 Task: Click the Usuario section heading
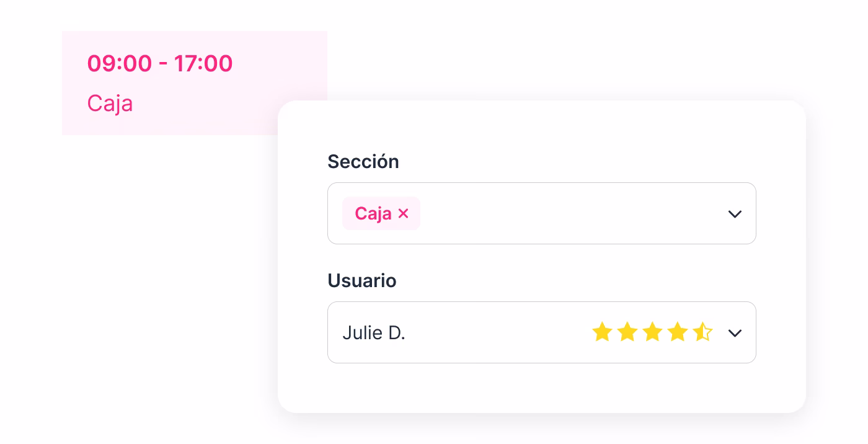coord(362,280)
